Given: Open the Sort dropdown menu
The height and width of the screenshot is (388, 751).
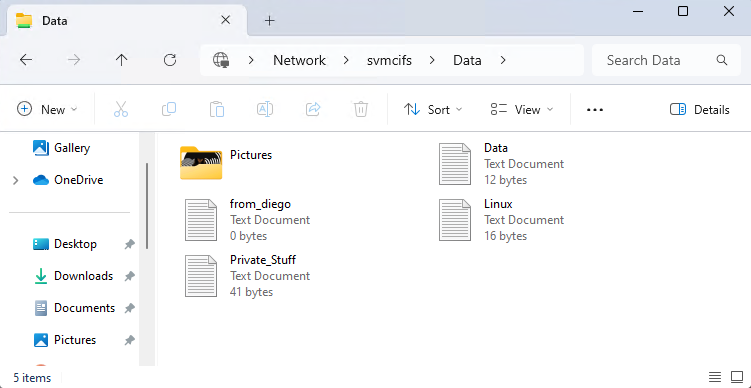Looking at the screenshot, I should [433, 110].
